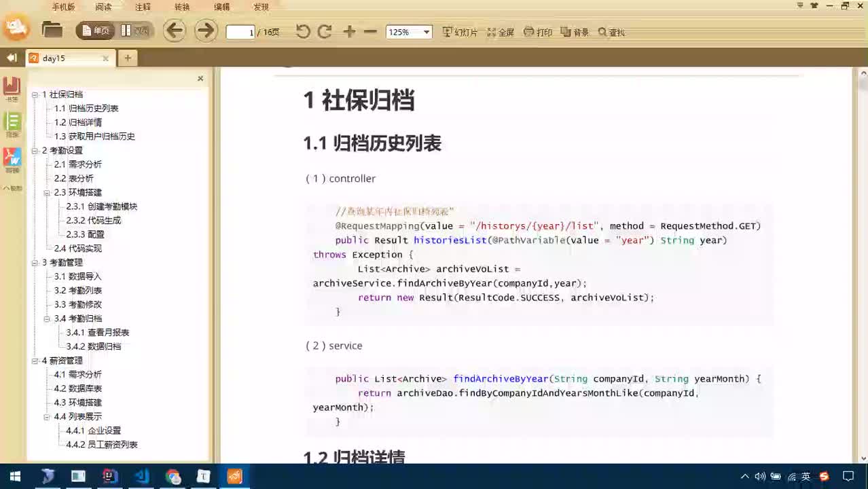
Task: Collapse the '4.4 列表展示' tree node
Action: (47, 416)
